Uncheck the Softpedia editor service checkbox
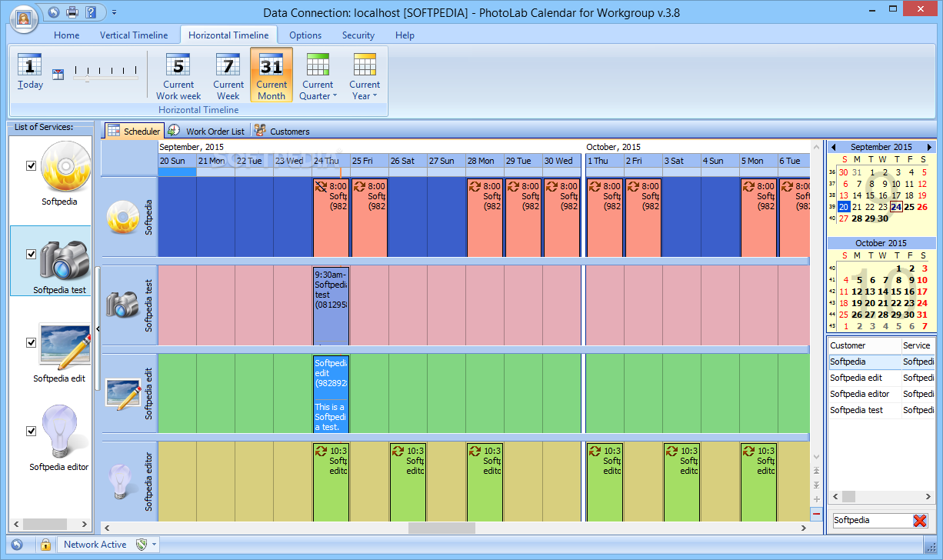943x560 pixels. tap(32, 431)
